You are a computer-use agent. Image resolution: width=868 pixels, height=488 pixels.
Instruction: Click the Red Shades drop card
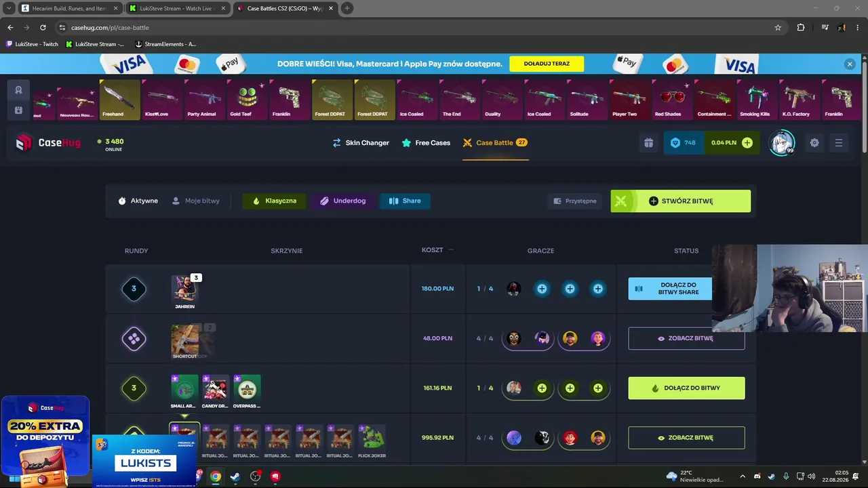point(672,100)
